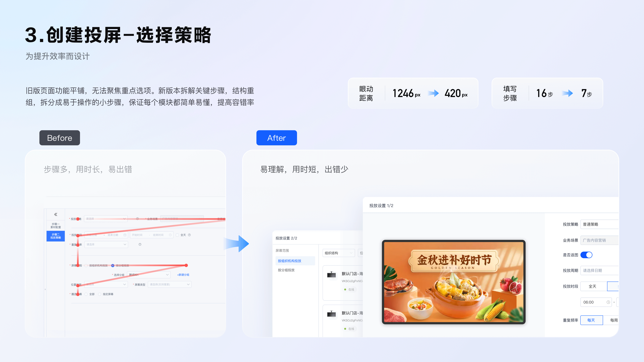The image size is (644, 362).
Task: Open the 重复频率 请选择 dropdown
Action: (x=106, y=244)
